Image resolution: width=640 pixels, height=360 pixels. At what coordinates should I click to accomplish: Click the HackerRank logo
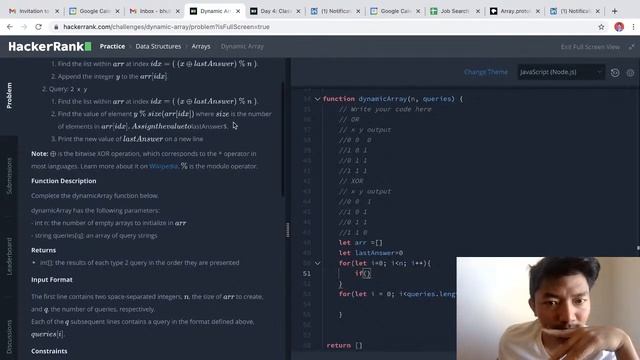click(x=50, y=47)
